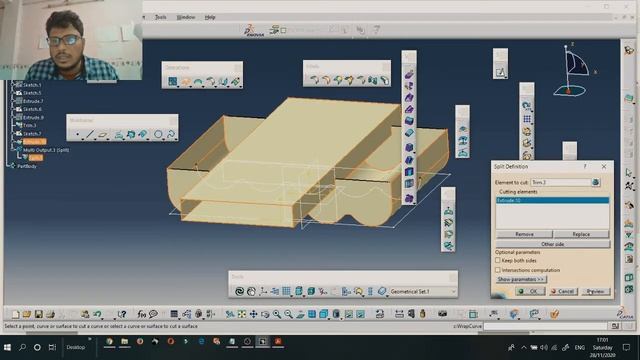The width and height of the screenshot is (640, 360).
Task: Open the Windows Start menu
Action: point(7,347)
